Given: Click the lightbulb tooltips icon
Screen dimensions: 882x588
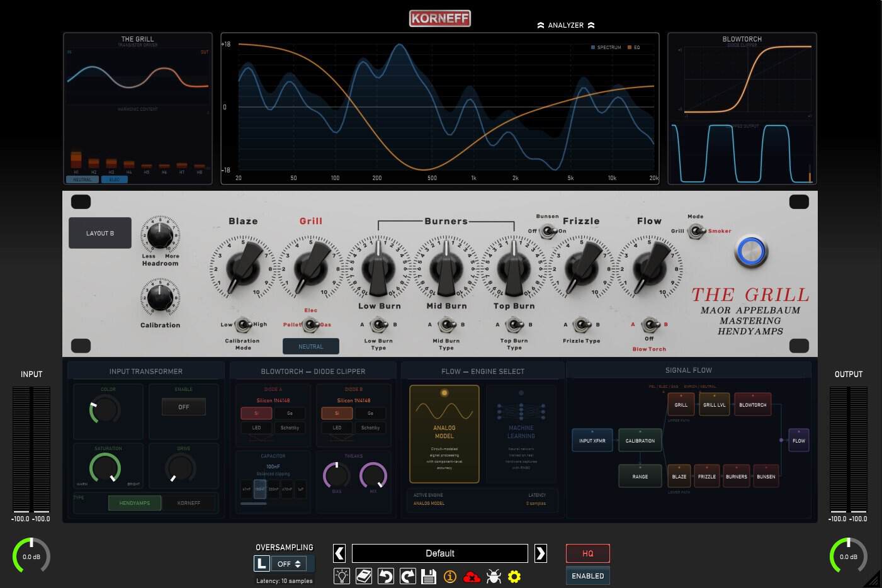Looking at the screenshot, I should (x=342, y=576).
